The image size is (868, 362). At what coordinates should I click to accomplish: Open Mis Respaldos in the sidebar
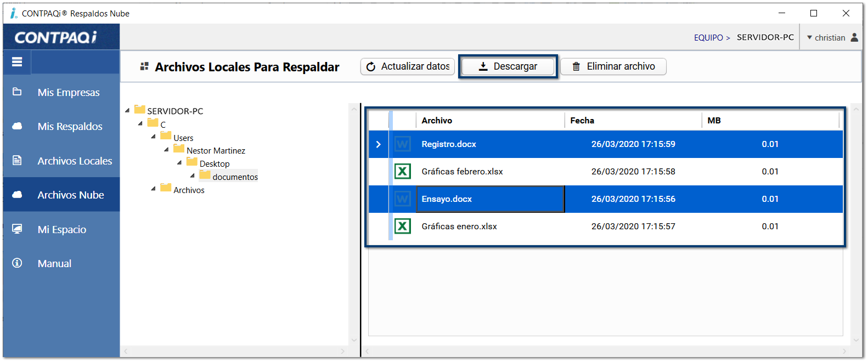click(x=70, y=127)
